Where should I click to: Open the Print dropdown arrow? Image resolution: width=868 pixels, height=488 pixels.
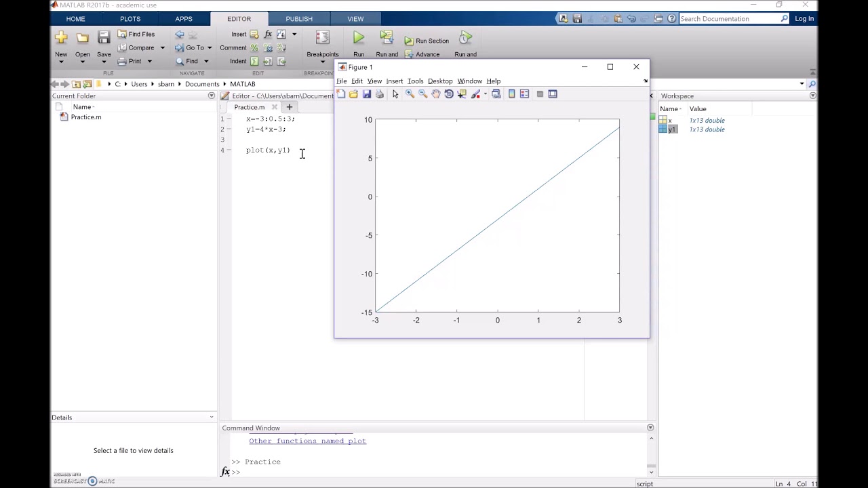[x=149, y=62]
